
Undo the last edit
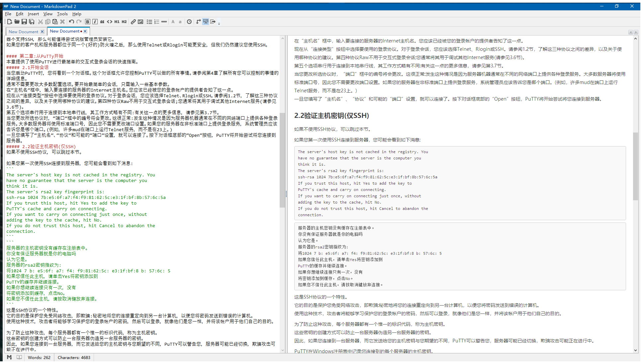click(71, 22)
